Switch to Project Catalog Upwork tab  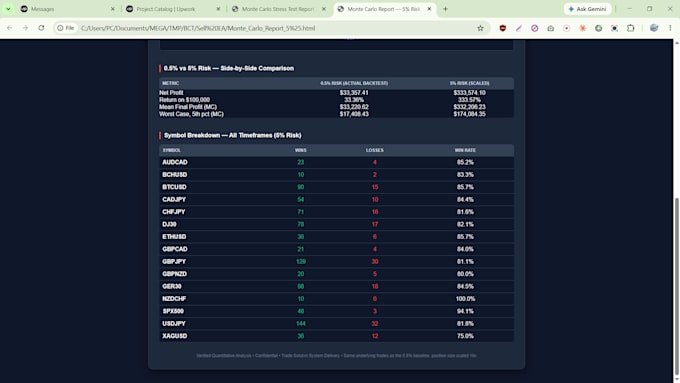tap(173, 9)
